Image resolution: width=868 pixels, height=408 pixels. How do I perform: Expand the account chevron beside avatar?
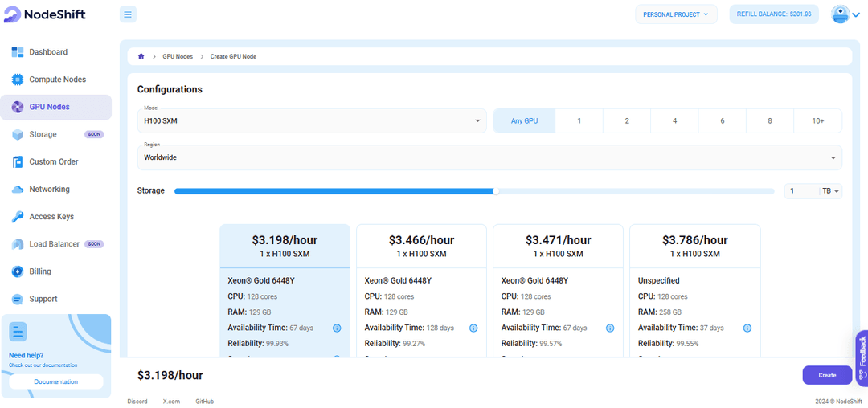click(856, 15)
